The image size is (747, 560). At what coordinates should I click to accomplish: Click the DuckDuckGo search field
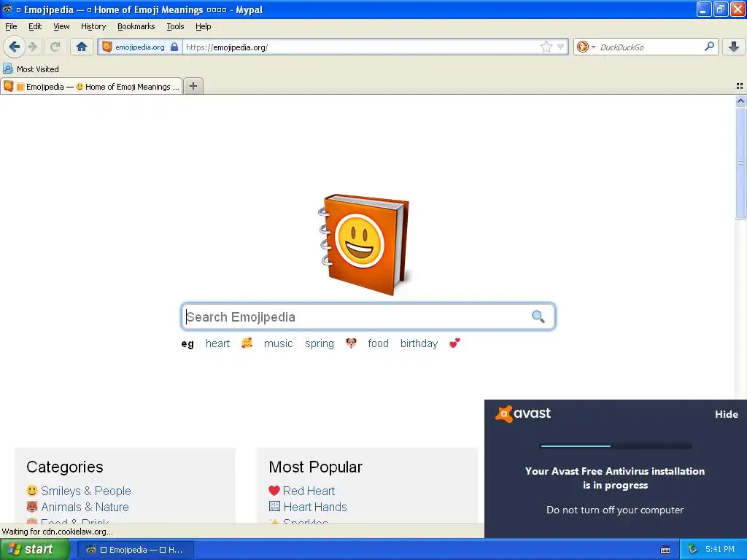coord(650,47)
